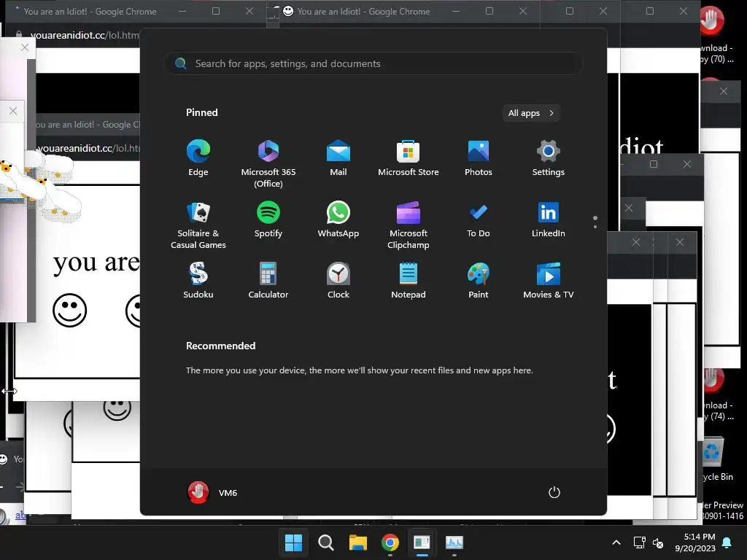The width and height of the screenshot is (747, 560).
Task: Launch Microsoft 365 (Office)
Action: coord(268,164)
